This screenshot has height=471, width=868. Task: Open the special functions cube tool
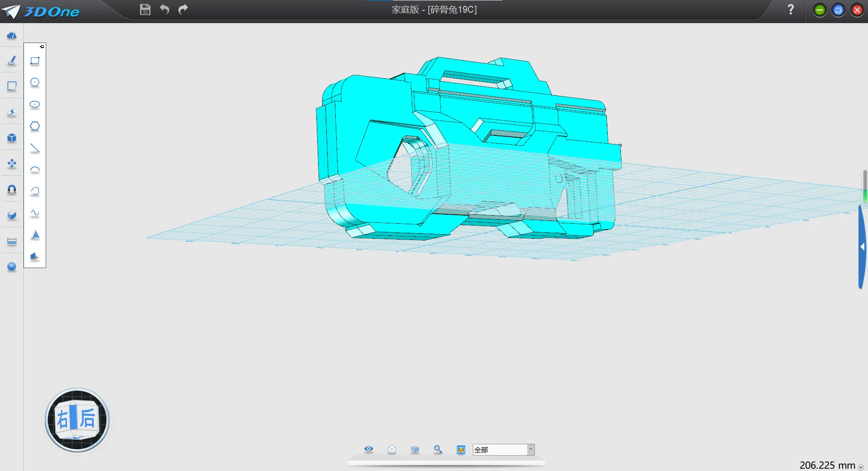(x=12, y=138)
